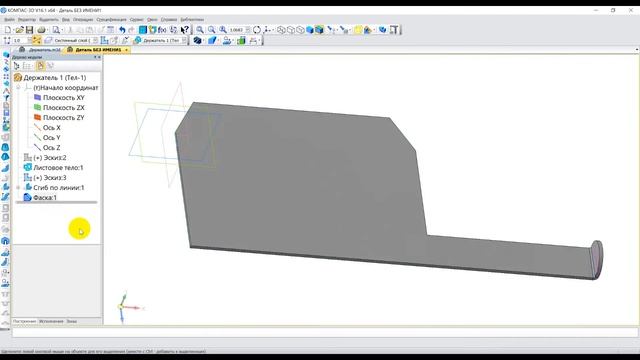Select Фаска:1 in model tree
This screenshot has height=360, width=640.
45,198
